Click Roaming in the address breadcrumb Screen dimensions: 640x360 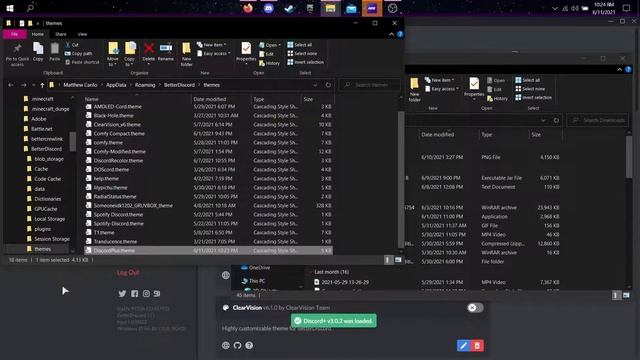tap(145, 85)
